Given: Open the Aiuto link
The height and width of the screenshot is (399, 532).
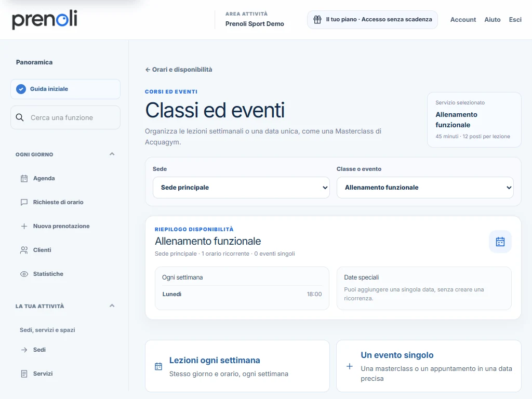Looking at the screenshot, I should coord(493,20).
